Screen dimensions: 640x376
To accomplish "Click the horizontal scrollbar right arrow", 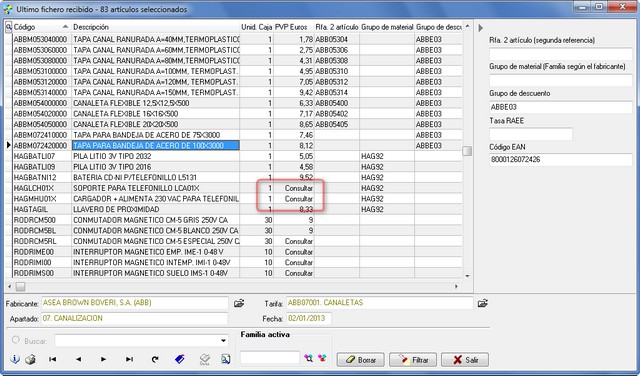I will [x=456, y=287].
